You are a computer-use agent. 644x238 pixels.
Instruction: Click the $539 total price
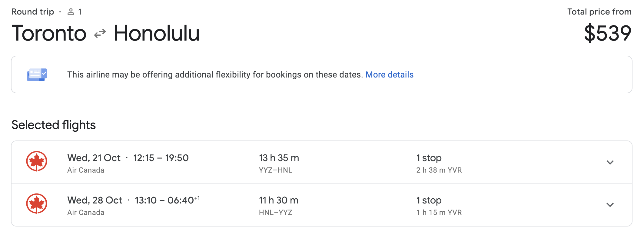tap(607, 33)
